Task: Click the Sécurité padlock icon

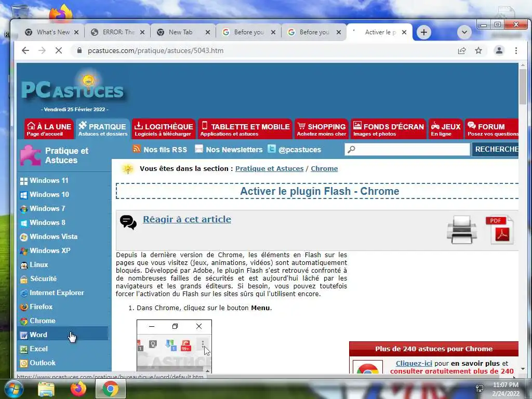Action: 24,279
